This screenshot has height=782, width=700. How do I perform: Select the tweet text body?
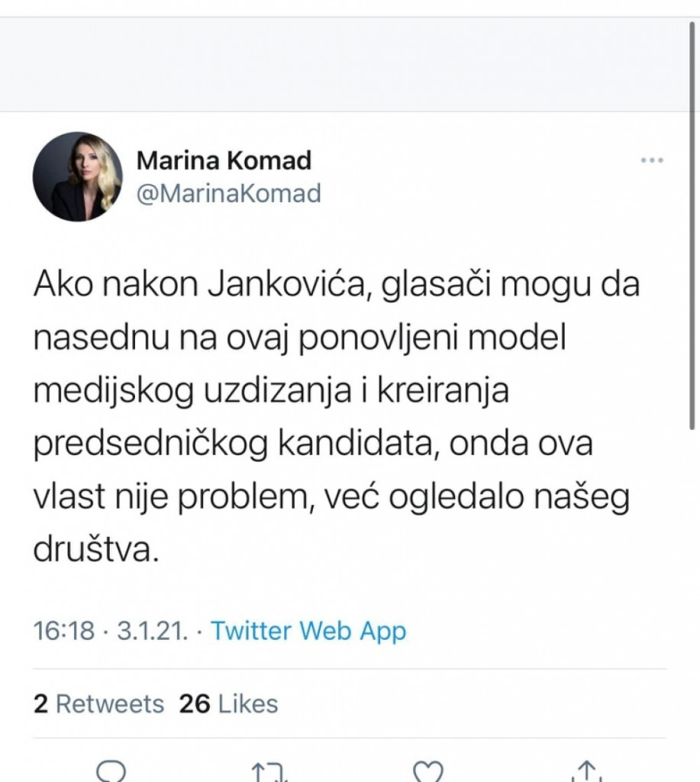coord(336,412)
